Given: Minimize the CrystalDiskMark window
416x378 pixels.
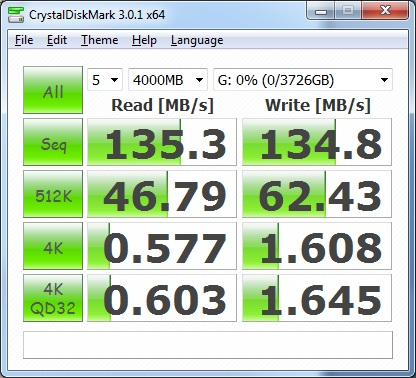Looking at the screenshot, I should pyautogui.click(x=321, y=12).
